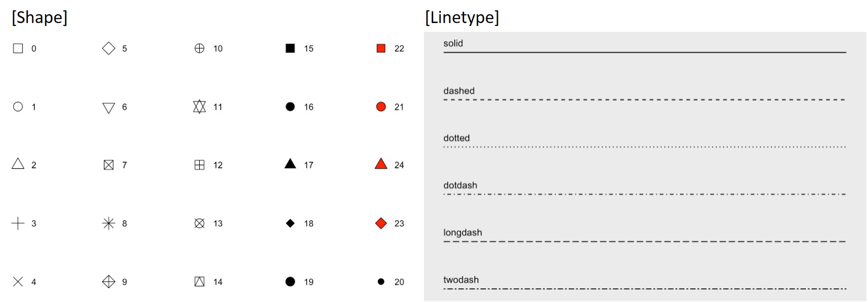Viewport: 868px width, 302px height.
Task: Click the diamond-plus shape 9 symbol
Action: 109,282
